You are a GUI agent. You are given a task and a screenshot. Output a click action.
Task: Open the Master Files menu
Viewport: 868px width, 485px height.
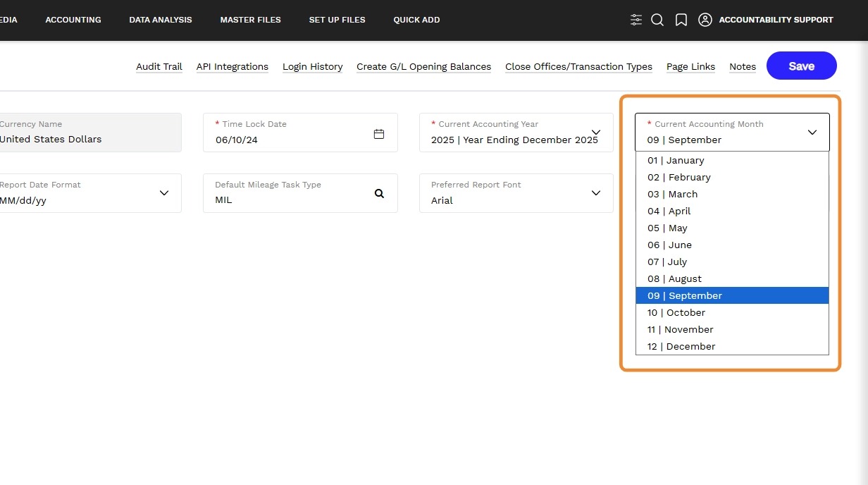click(250, 20)
